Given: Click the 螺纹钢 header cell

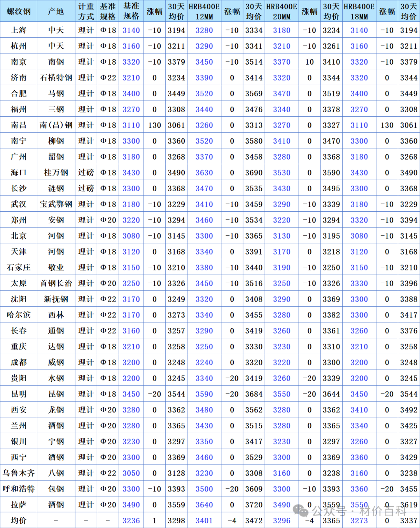Looking at the screenshot, I should (x=19, y=11).
